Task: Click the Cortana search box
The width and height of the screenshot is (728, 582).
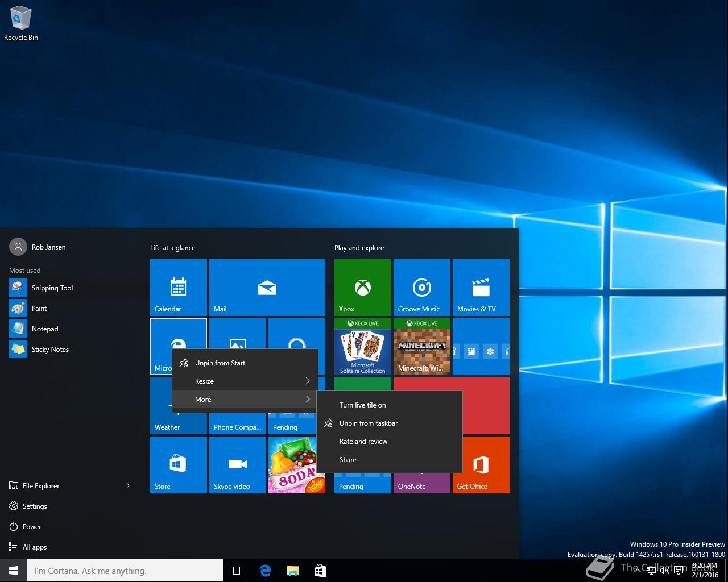Action: 125,571
